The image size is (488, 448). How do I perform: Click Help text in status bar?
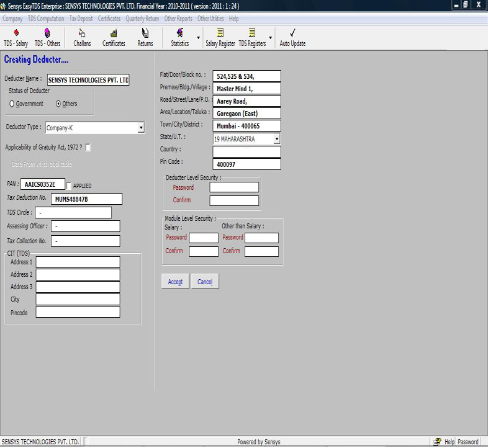pyautogui.click(x=449, y=442)
